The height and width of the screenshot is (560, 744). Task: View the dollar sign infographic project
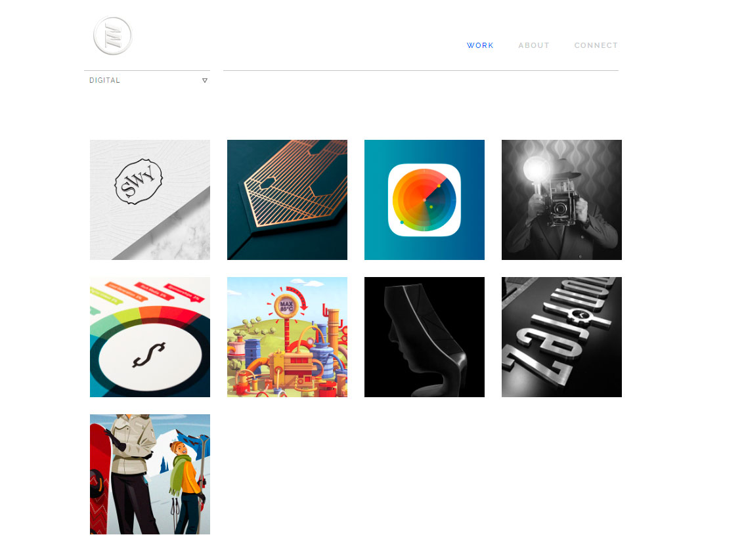[150, 337]
